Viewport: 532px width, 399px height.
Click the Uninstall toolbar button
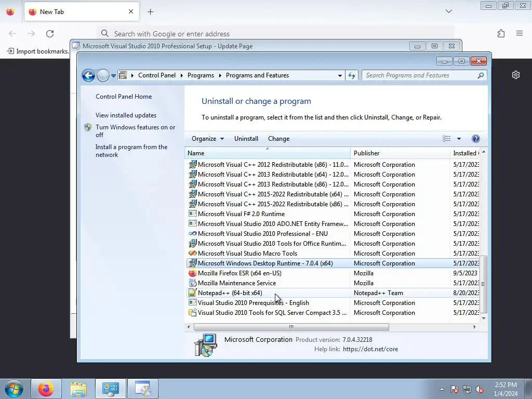coord(246,138)
